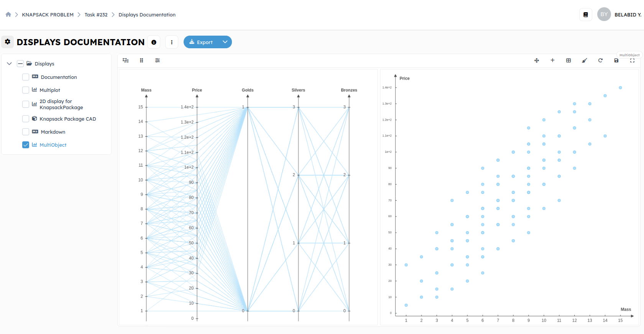644x334 pixels.
Task: Open the Displays Documentation breadcrumb
Action: tap(147, 15)
